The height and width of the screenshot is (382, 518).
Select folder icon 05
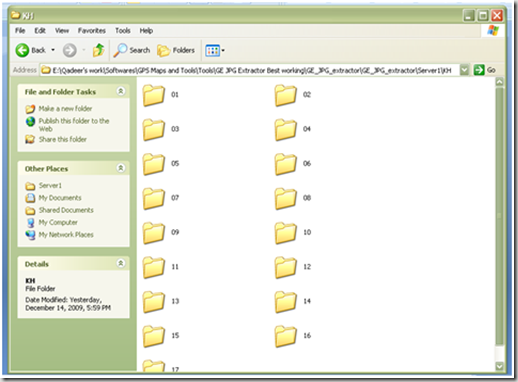154,164
